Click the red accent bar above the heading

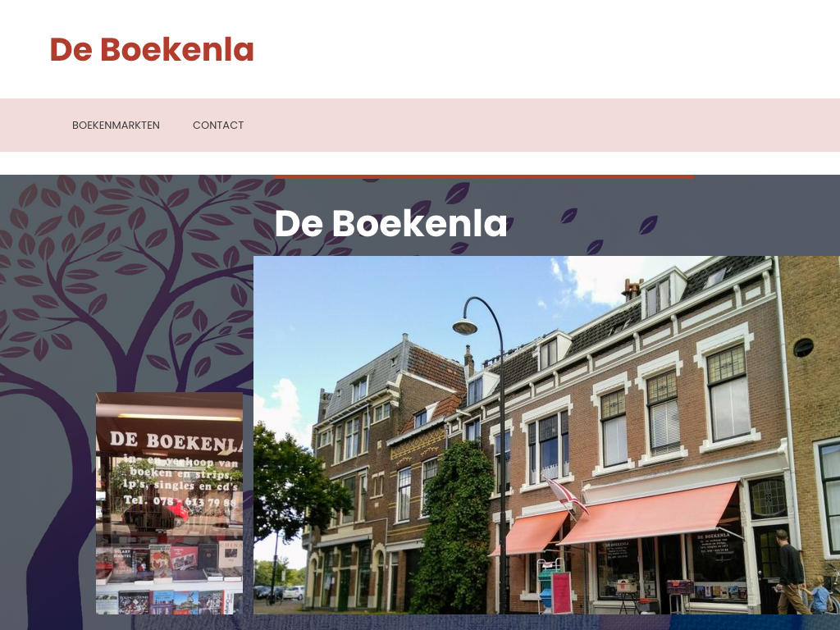pos(484,176)
